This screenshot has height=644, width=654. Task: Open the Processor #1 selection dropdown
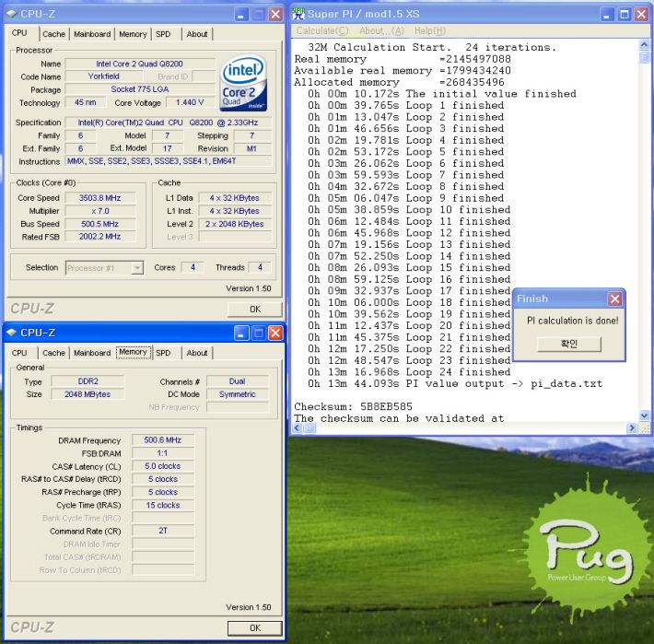137,268
